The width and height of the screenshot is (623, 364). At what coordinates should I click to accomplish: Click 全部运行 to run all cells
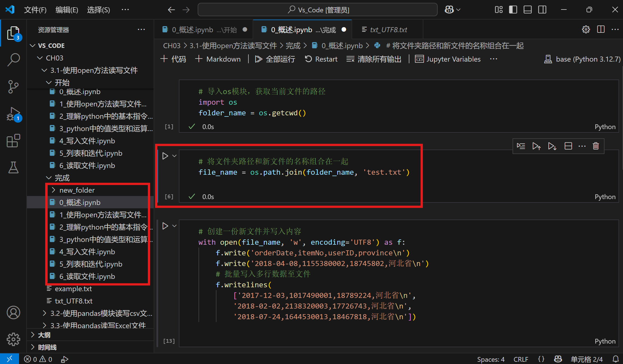pos(275,59)
